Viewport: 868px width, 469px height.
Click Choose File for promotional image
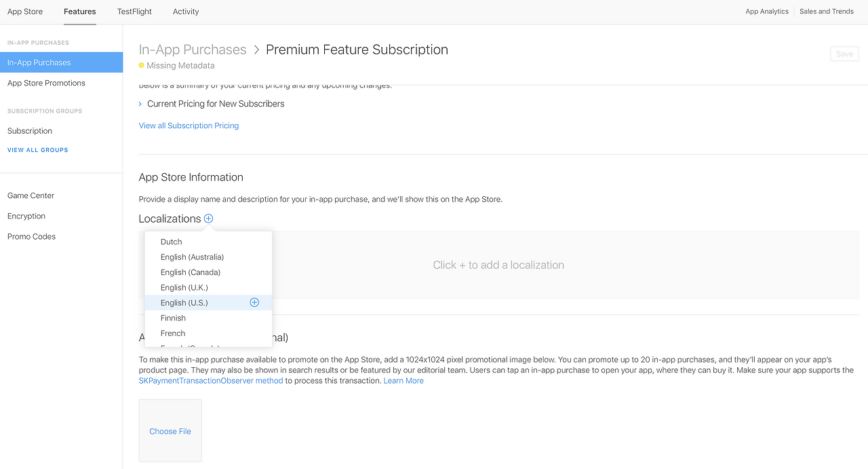pos(170,431)
